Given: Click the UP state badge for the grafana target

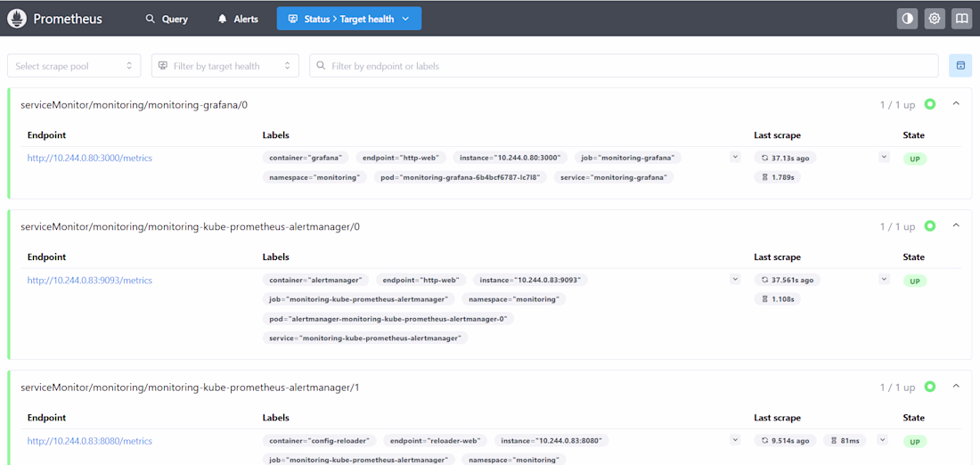Looking at the screenshot, I should tap(914, 159).
